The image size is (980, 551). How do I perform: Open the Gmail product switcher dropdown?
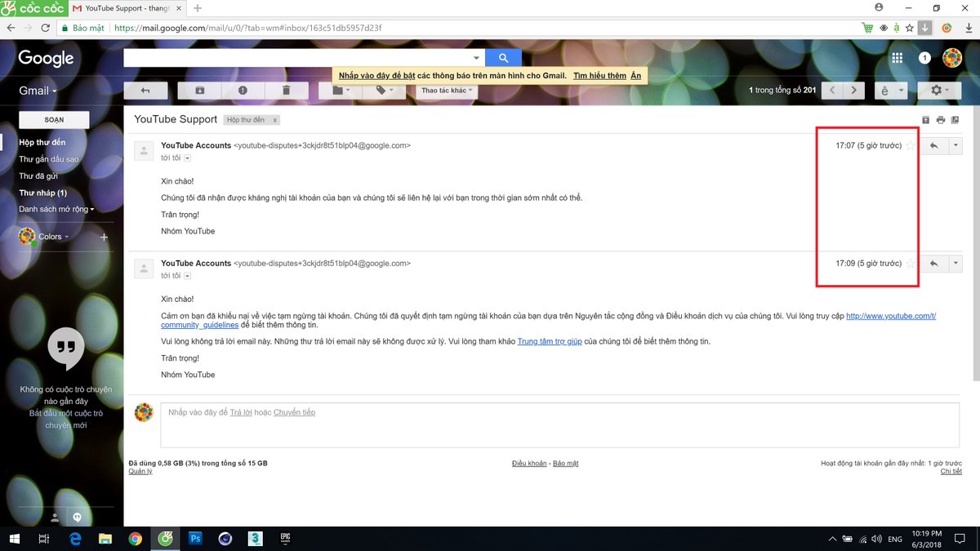(38, 91)
